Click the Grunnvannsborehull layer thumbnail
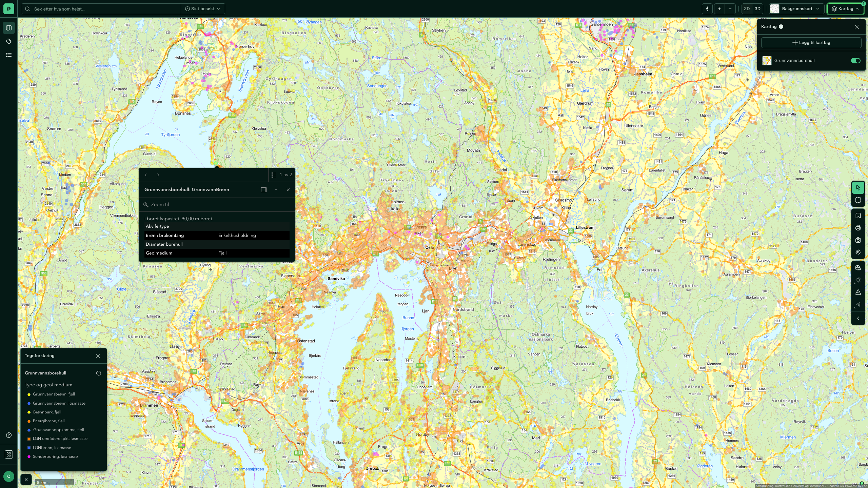This screenshot has height=488, width=868. pyautogui.click(x=767, y=61)
